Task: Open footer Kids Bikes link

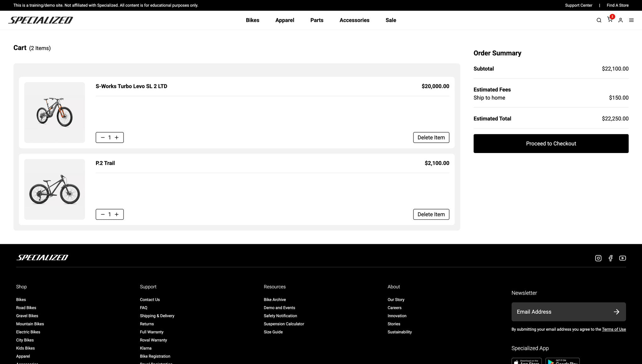Action: coord(25,348)
